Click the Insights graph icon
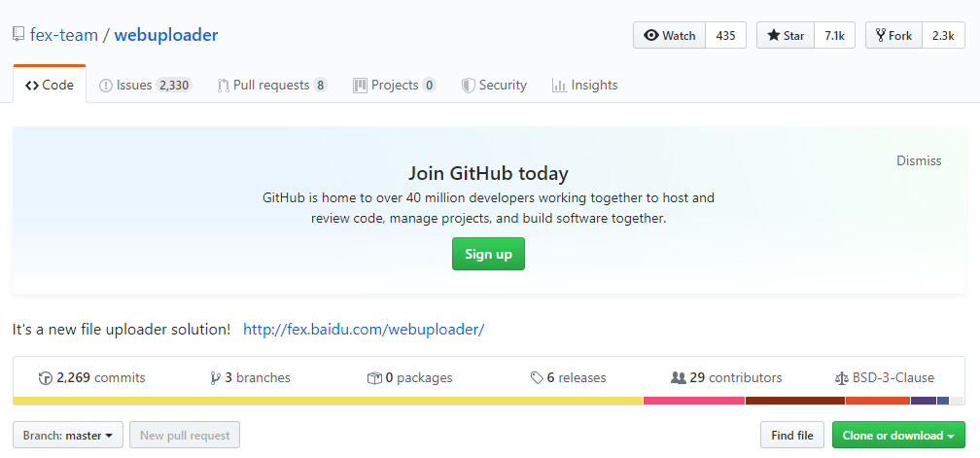The image size is (980, 458). pyautogui.click(x=559, y=86)
